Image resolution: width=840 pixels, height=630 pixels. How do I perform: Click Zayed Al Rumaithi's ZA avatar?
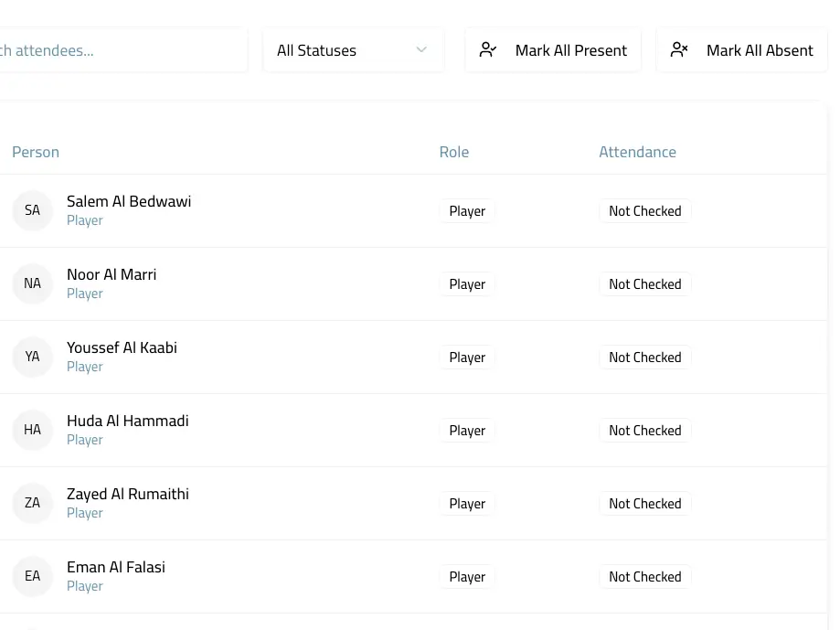pyautogui.click(x=32, y=504)
